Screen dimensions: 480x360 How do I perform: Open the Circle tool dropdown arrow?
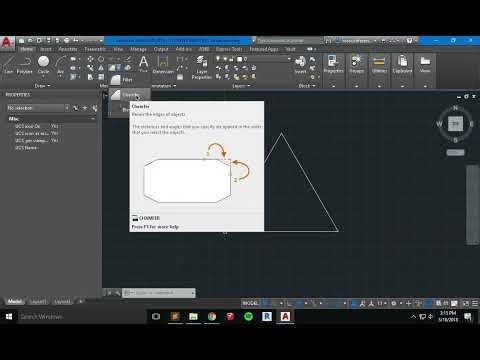pyautogui.click(x=43, y=76)
